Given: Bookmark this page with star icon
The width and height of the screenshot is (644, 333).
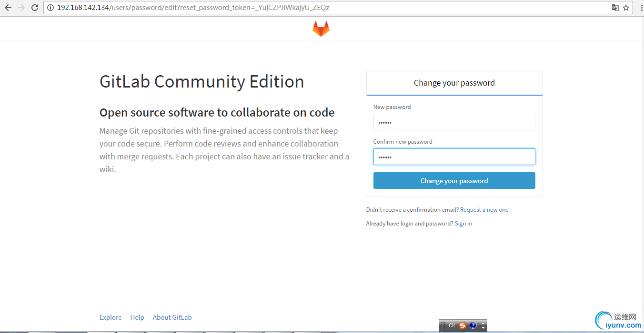Looking at the screenshot, I should coord(626,8).
